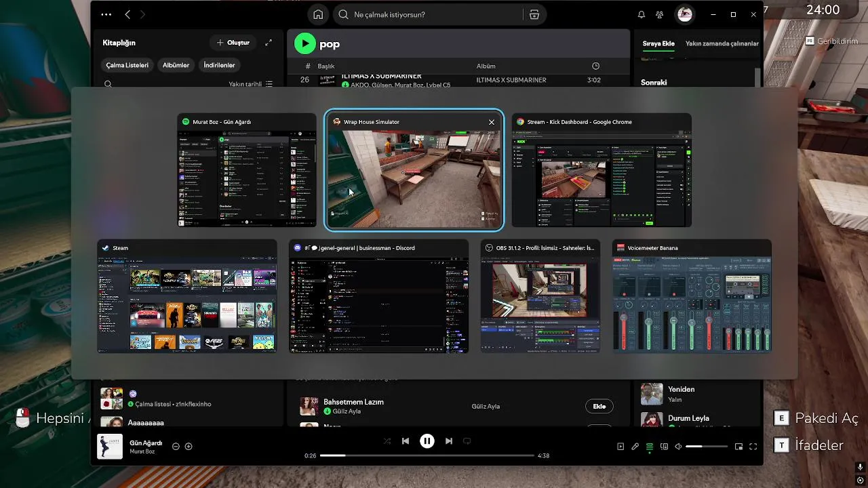868x488 pixels.
Task: Filter library by Albümler
Action: coord(176,65)
